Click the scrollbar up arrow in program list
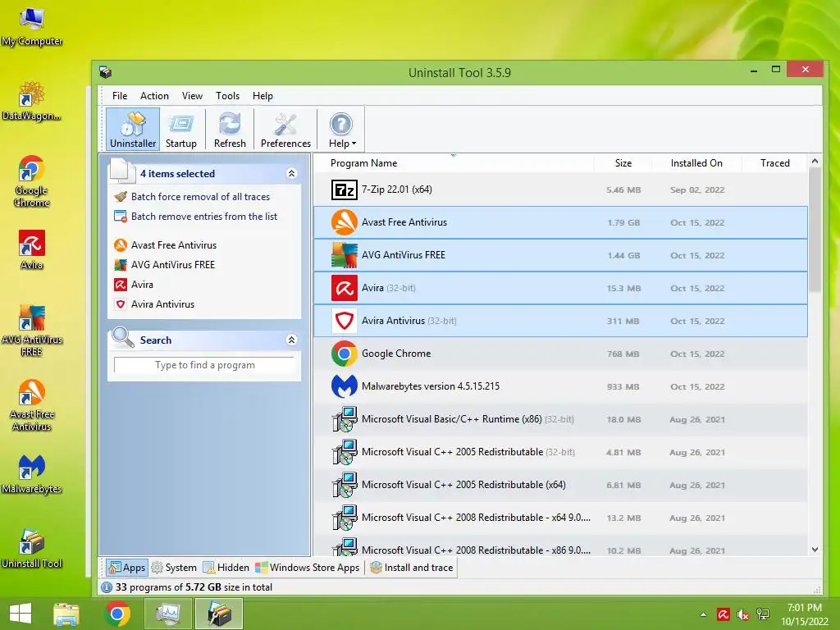Screen dimensions: 840x630 pyautogui.click(x=815, y=161)
